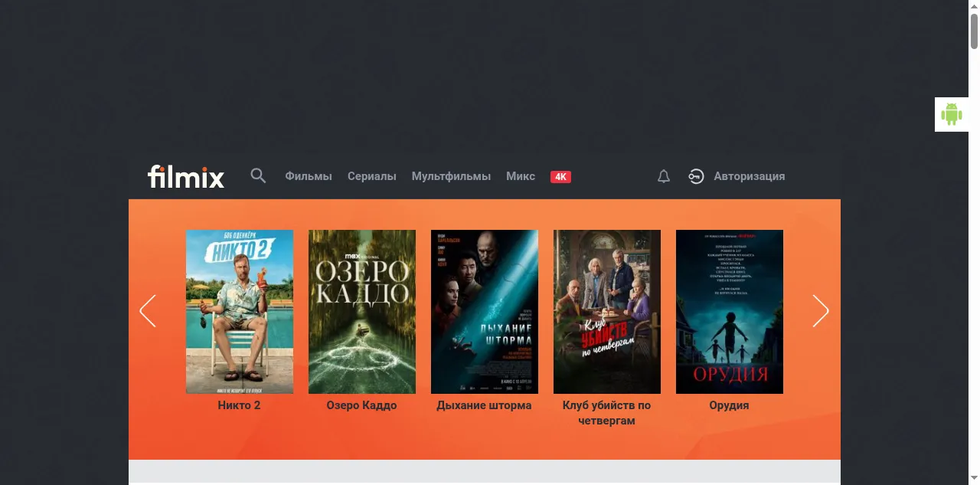The image size is (980, 485).
Task: Click the Дыхание шторма title link
Action: click(485, 405)
